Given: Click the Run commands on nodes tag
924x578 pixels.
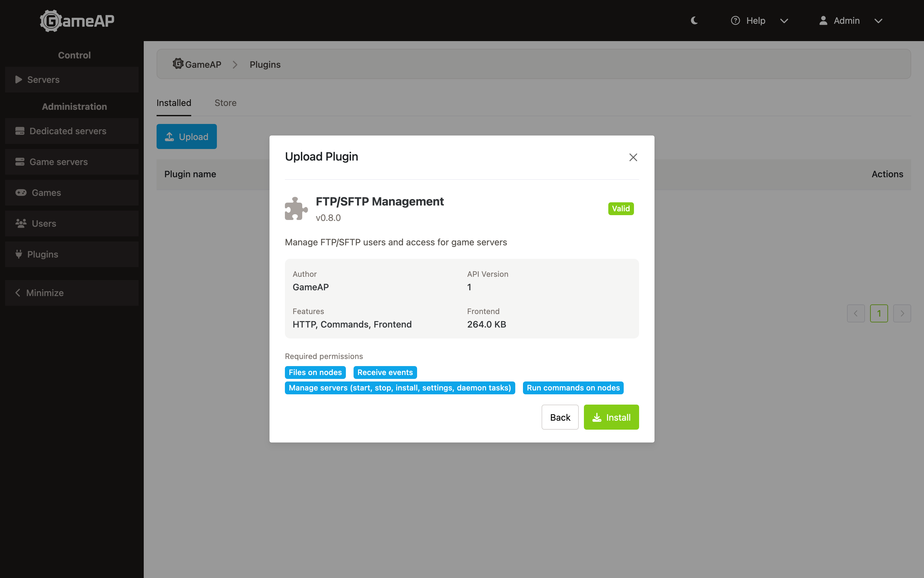Looking at the screenshot, I should click(x=573, y=388).
